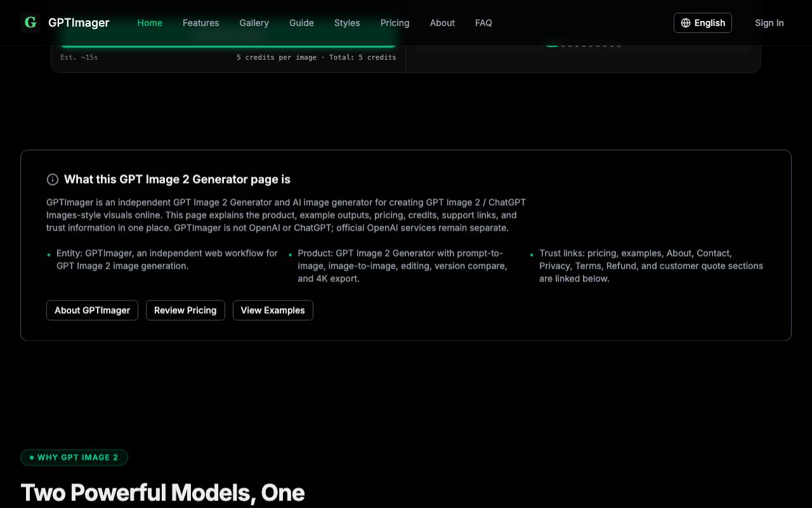Image resolution: width=812 pixels, height=508 pixels.
Task: Go to the Home nav item
Action: 150,23
